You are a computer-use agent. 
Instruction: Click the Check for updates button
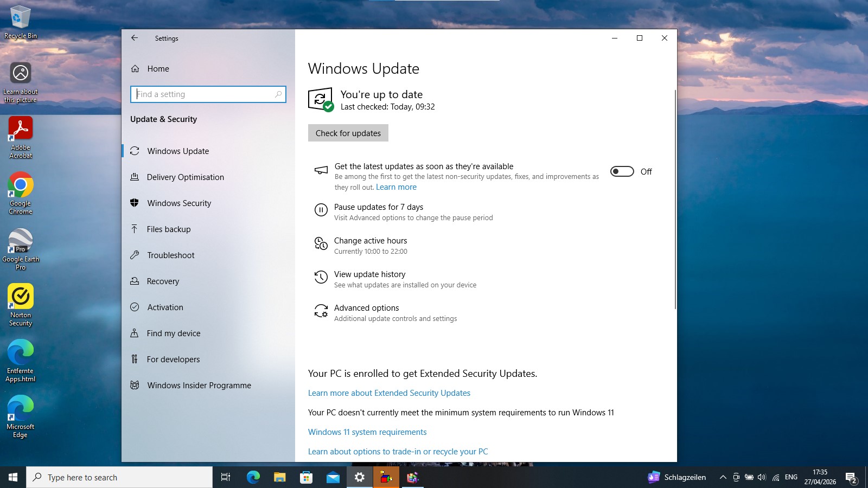(348, 133)
